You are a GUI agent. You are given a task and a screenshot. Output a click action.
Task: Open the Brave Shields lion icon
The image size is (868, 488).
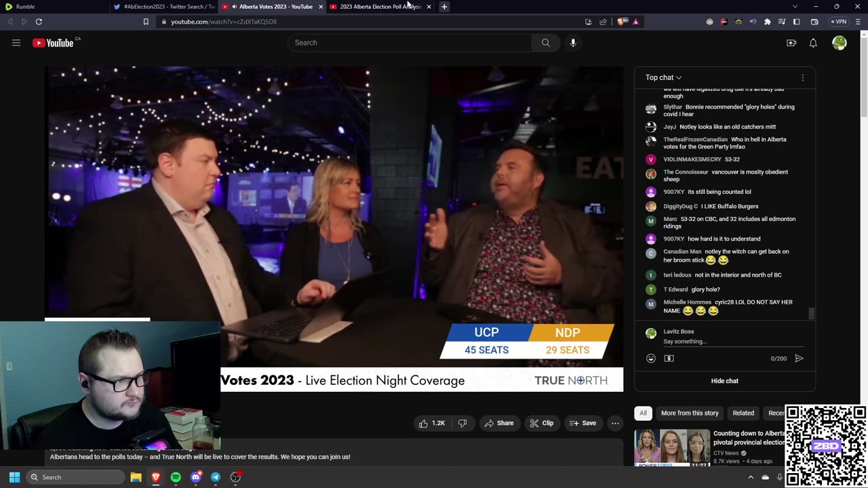(x=622, y=22)
